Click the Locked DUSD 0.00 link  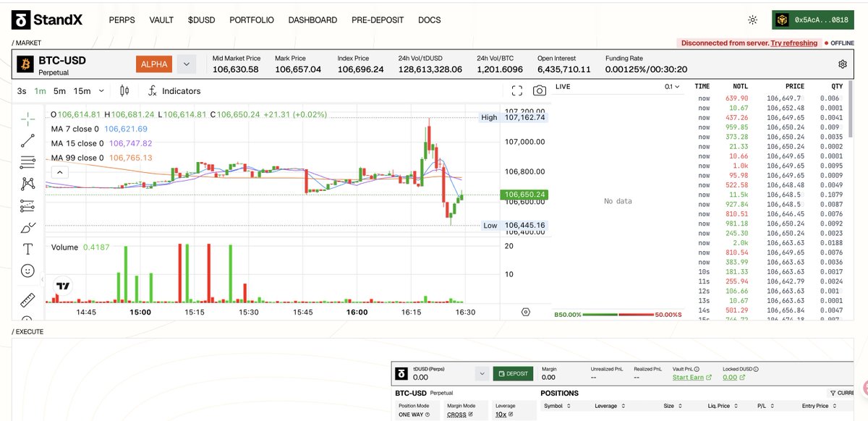(732, 378)
